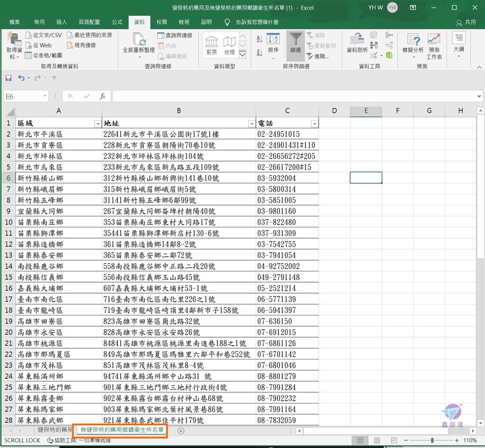The height and width of the screenshot is (448, 485).
Task: Open the Get Data (取得資料) menu
Action: click(14, 45)
